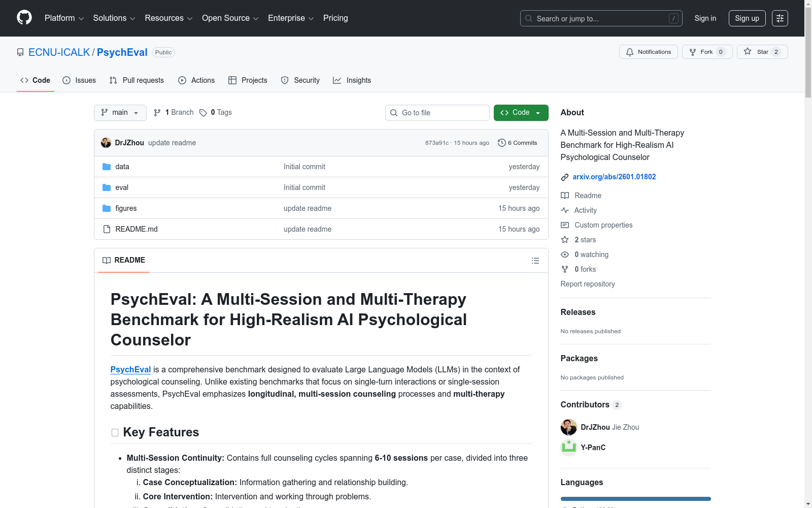812x508 pixels.
Task: Expand the Open Source menu
Action: pyautogui.click(x=230, y=18)
